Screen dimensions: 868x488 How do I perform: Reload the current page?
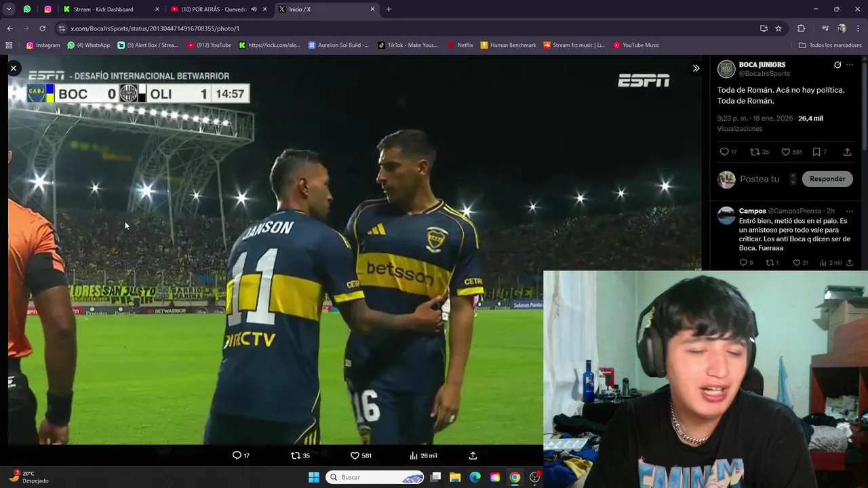point(42,28)
